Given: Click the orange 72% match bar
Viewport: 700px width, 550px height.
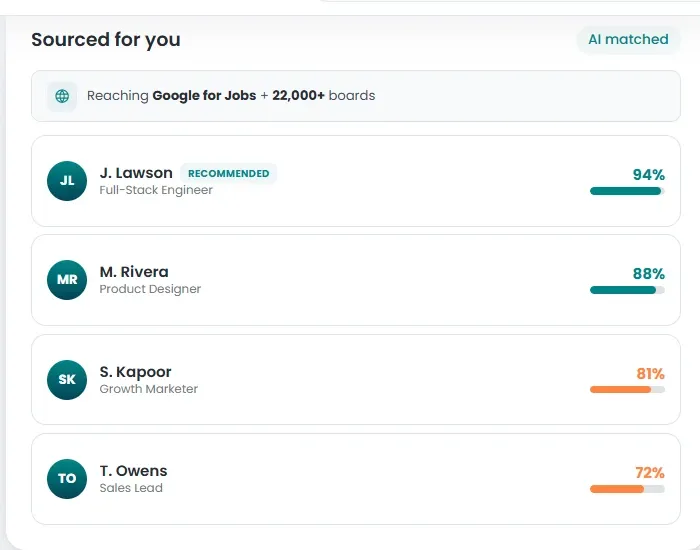Looking at the screenshot, I should pyautogui.click(x=627, y=489).
